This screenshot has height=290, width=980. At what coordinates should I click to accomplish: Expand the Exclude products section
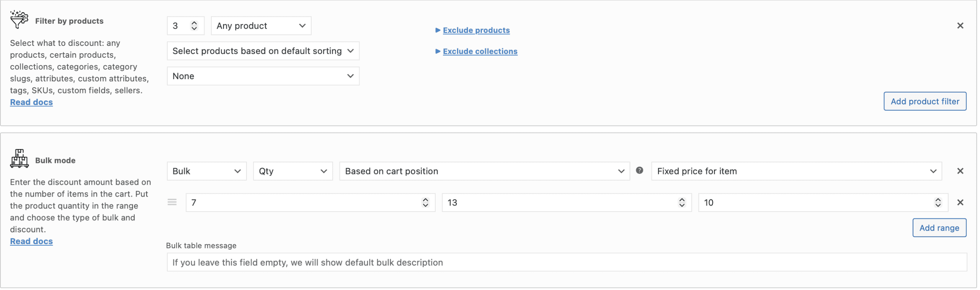tap(476, 30)
